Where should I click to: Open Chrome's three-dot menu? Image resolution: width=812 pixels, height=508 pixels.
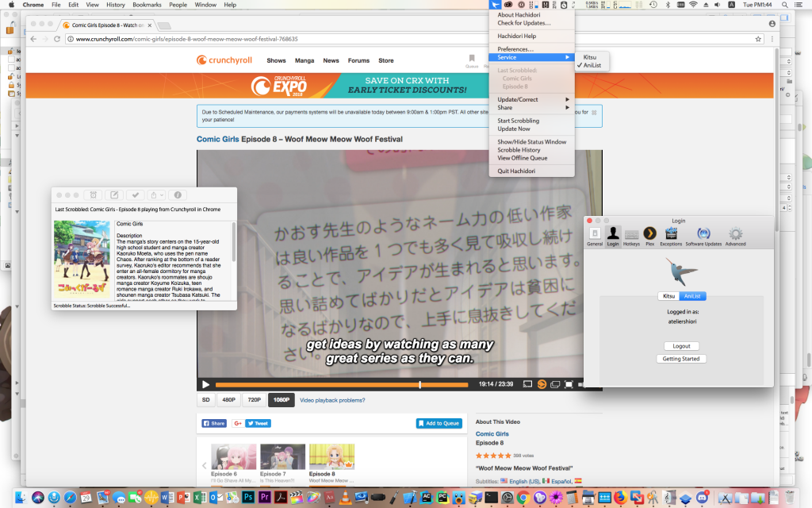[x=772, y=39]
